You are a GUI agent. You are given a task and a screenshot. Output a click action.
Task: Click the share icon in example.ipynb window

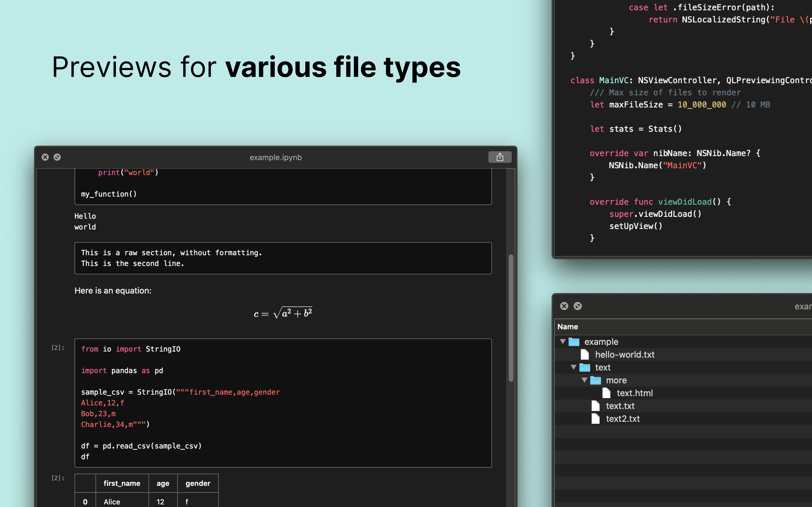pyautogui.click(x=500, y=157)
